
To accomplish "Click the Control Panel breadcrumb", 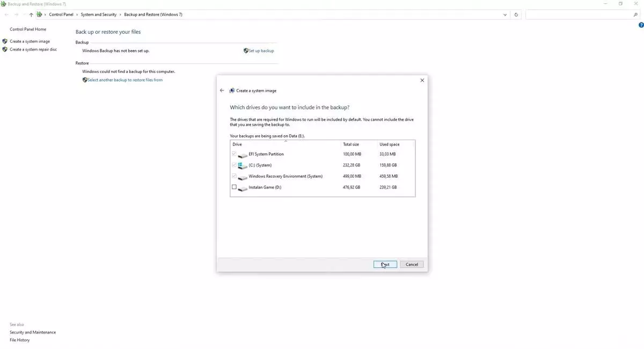I will (61, 14).
